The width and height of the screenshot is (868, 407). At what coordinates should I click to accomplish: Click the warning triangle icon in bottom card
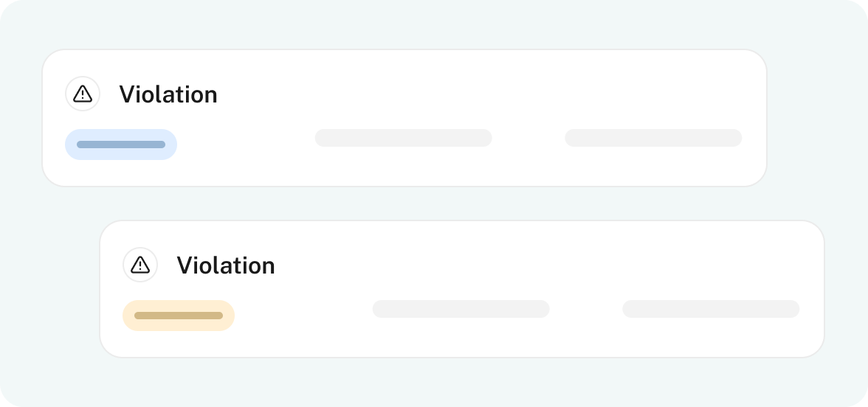[x=140, y=265]
